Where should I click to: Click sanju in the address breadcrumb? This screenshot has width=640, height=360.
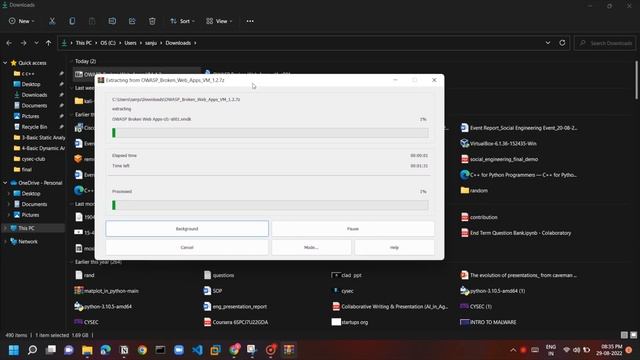coord(151,43)
